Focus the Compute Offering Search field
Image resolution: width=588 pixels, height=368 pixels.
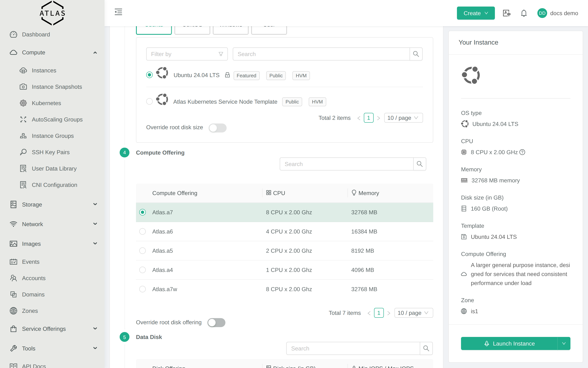tap(346, 164)
